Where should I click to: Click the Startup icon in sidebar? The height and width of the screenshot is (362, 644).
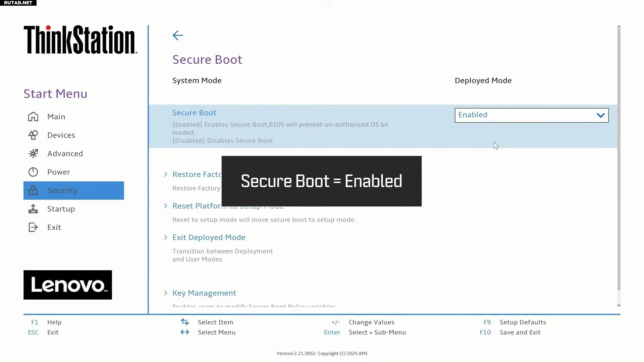(33, 209)
